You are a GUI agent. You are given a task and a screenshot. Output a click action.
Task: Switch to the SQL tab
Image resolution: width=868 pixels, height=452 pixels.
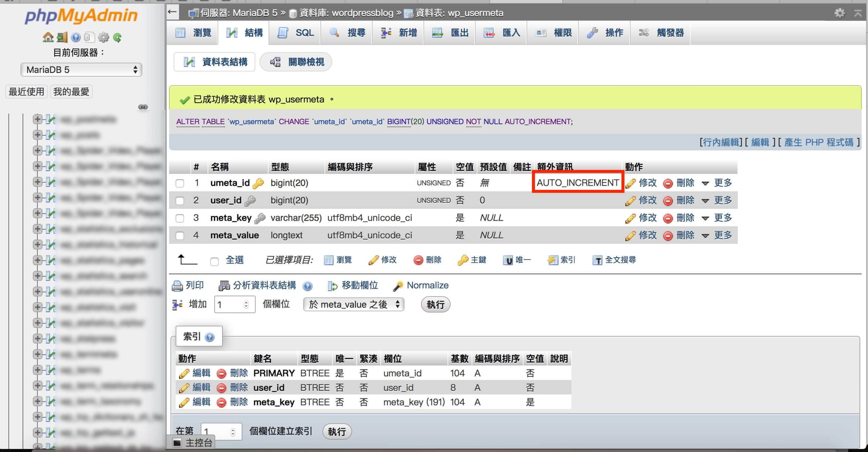(296, 33)
